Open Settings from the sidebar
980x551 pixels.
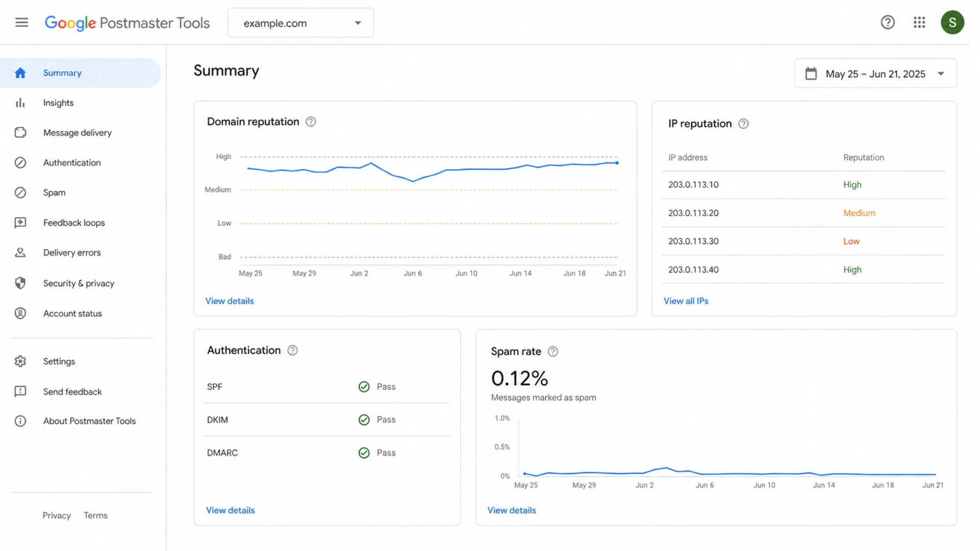pyautogui.click(x=80, y=361)
